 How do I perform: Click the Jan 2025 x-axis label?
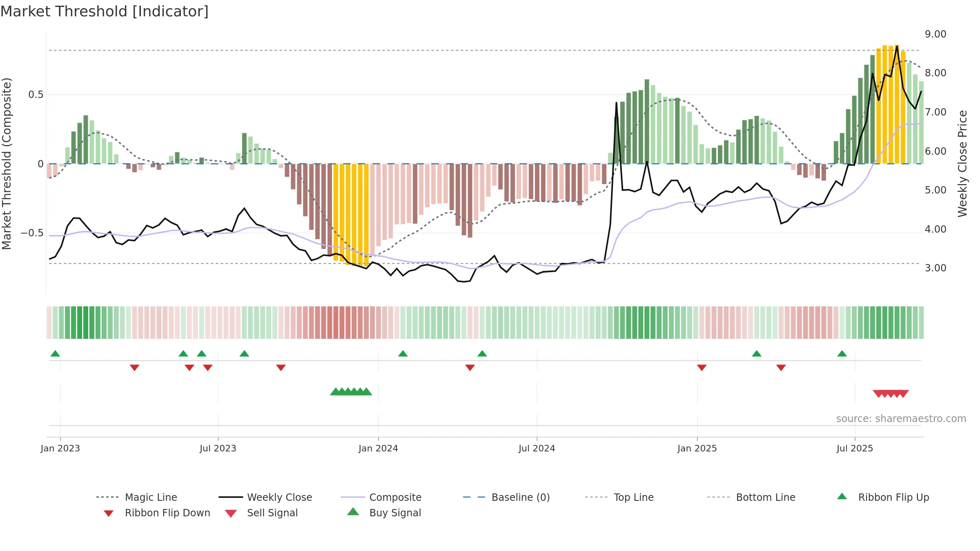697,448
